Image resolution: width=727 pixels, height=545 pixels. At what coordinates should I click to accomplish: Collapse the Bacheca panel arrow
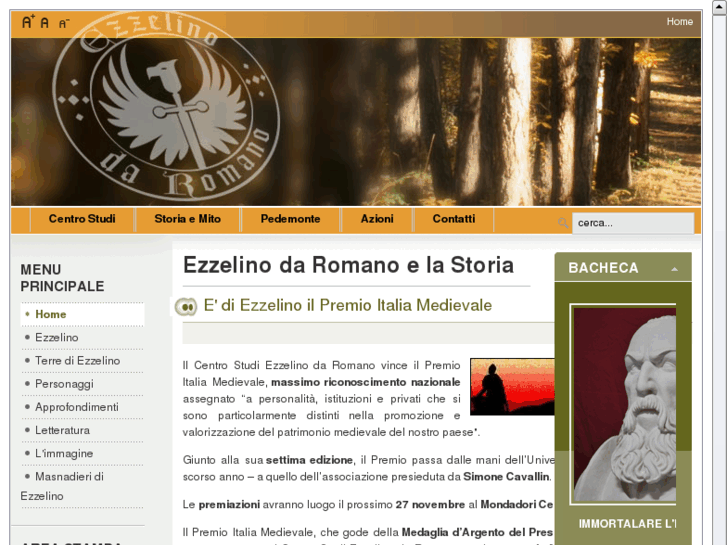tap(675, 269)
